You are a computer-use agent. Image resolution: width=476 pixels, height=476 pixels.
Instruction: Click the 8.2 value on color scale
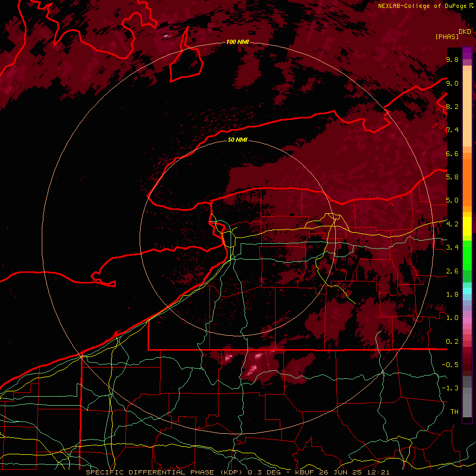click(452, 106)
